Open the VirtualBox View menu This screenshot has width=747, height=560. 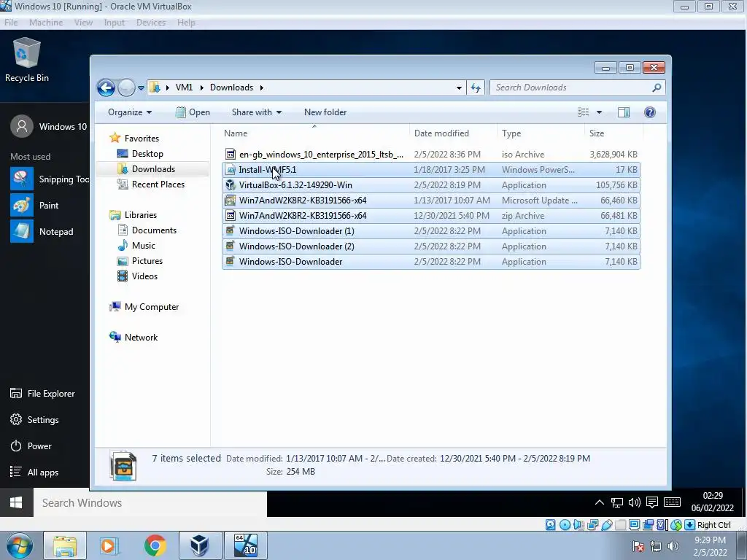click(83, 23)
